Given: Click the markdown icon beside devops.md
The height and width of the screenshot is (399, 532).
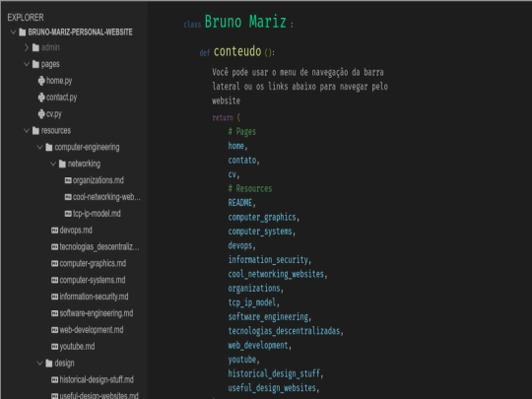Looking at the screenshot, I should point(54,231).
